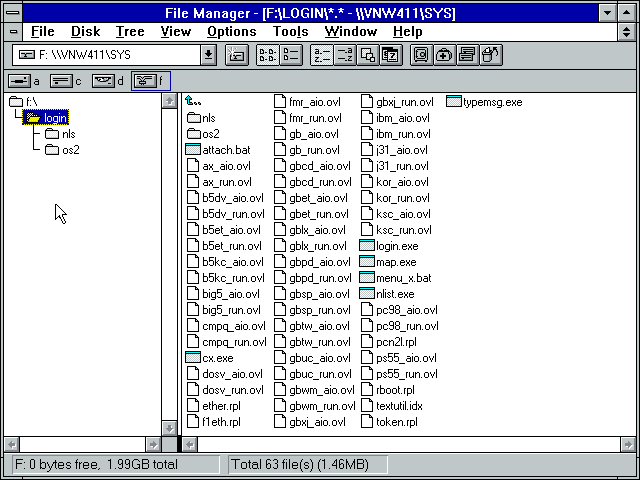Click file list scroll right arrow

(627, 444)
